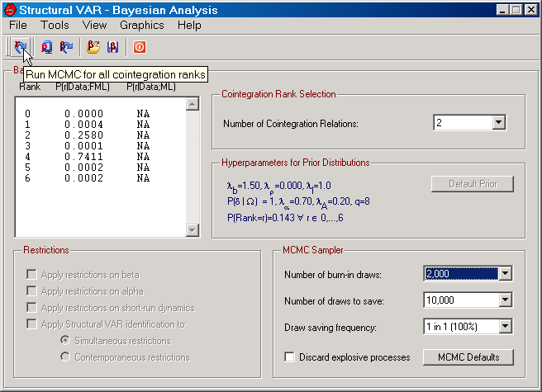The image size is (542, 392).
Task: Click rank list scroll up arrow
Action: pos(193,104)
